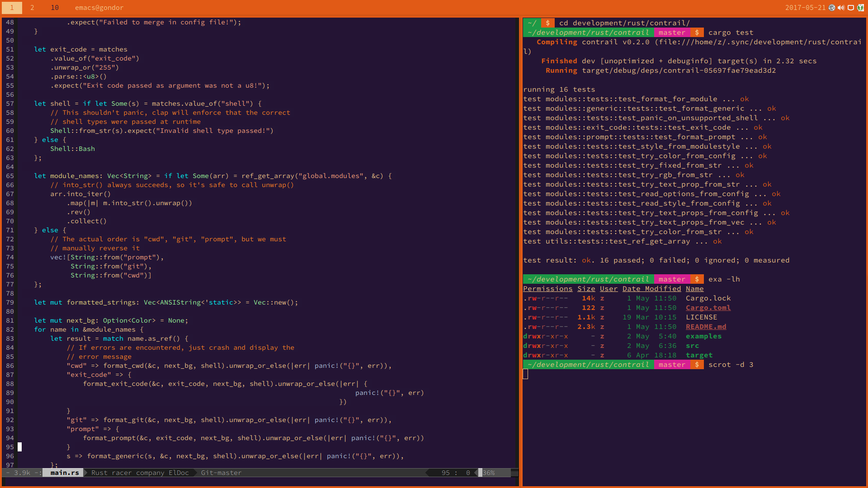Click the 36% zoom level indicator
The image size is (868, 488).
pyautogui.click(x=489, y=473)
